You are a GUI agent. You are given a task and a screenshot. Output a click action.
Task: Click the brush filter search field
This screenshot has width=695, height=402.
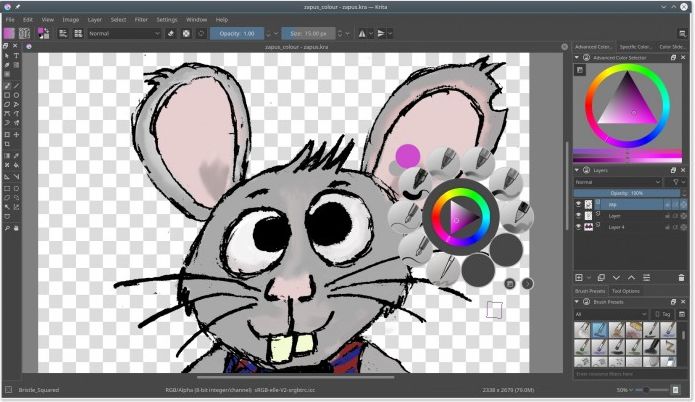click(629, 374)
